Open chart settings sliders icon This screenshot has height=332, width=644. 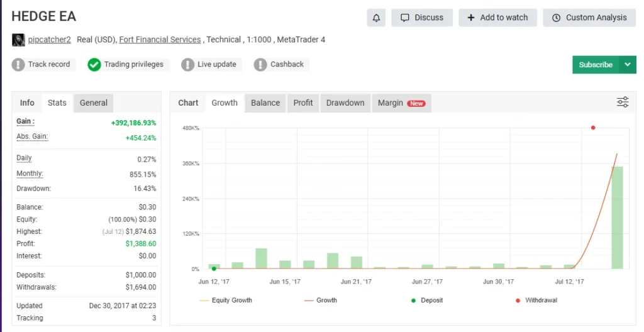tap(623, 102)
